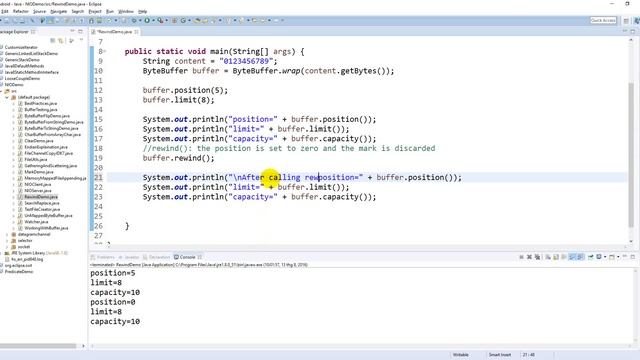Screen dimensions: 640x360
Task: Switch to the Problems tab
Action: point(103,257)
